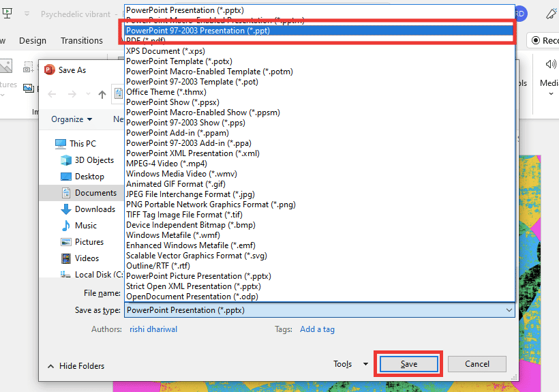
Task: Click the Cancel button
Action: (x=477, y=364)
